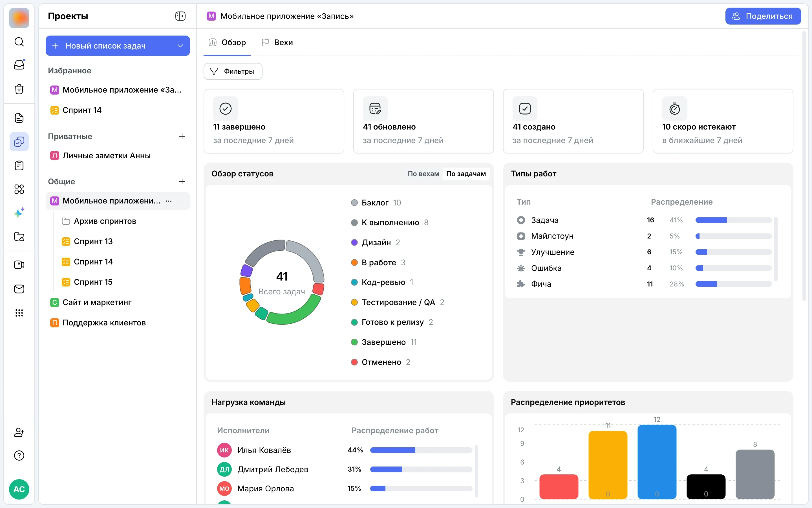Screen dimensions: 812x508
Task: Open the Фильтры button
Action: pyautogui.click(x=233, y=71)
